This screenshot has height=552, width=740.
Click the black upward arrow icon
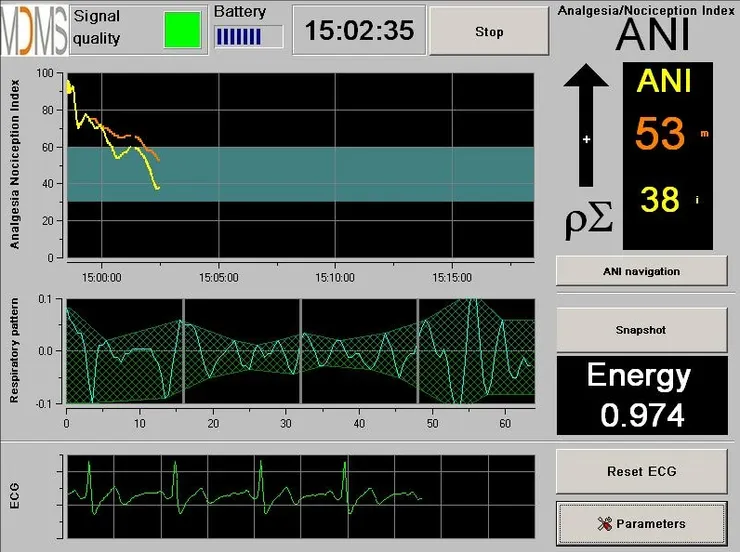click(x=586, y=125)
